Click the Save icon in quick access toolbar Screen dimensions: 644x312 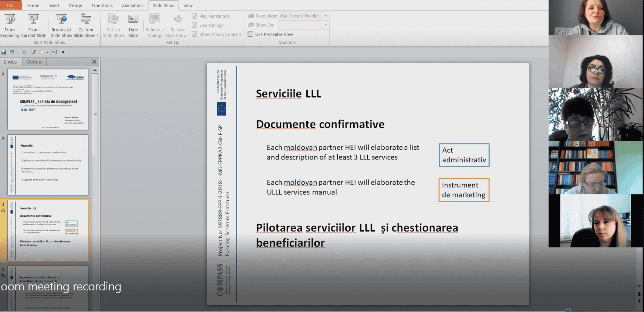click(3, 52)
